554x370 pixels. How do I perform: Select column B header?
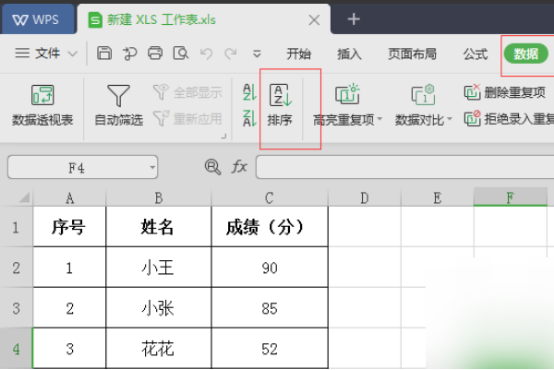click(159, 198)
